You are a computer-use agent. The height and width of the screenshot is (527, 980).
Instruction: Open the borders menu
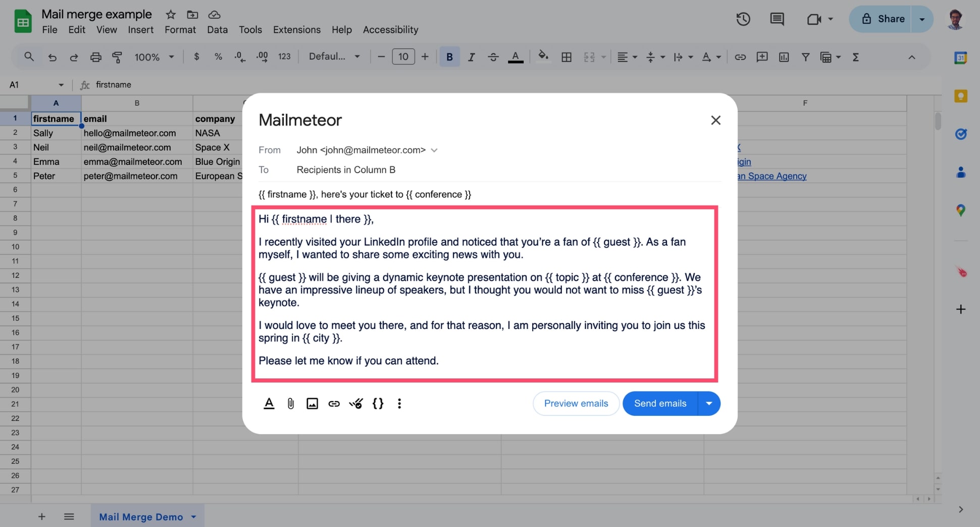(566, 57)
